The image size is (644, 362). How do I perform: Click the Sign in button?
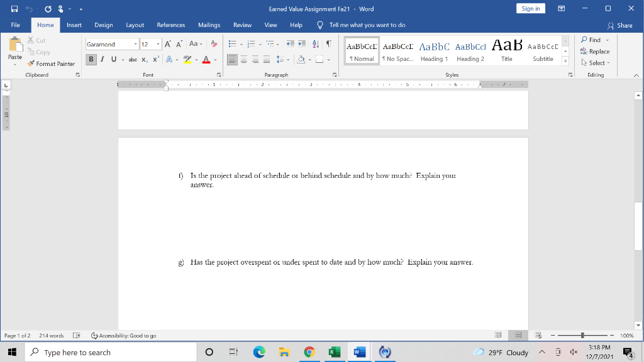(x=531, y=7)
